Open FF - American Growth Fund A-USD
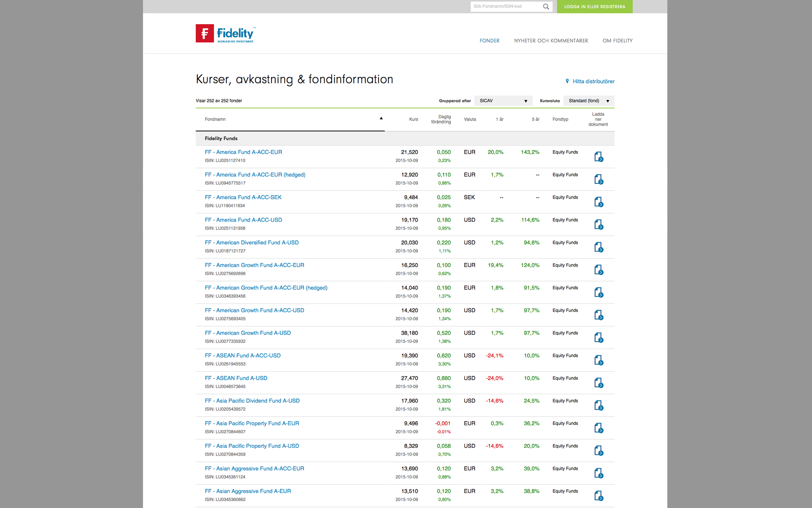 tap(248, 333)
